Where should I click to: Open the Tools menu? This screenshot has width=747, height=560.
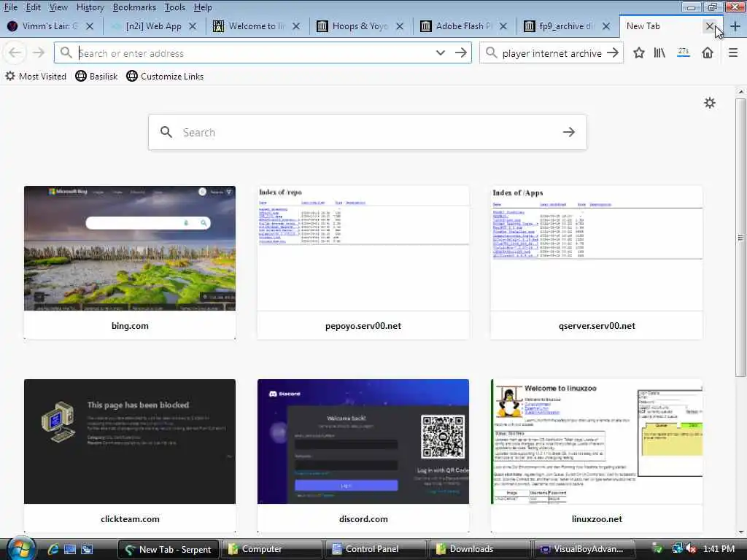click(175, 7)
